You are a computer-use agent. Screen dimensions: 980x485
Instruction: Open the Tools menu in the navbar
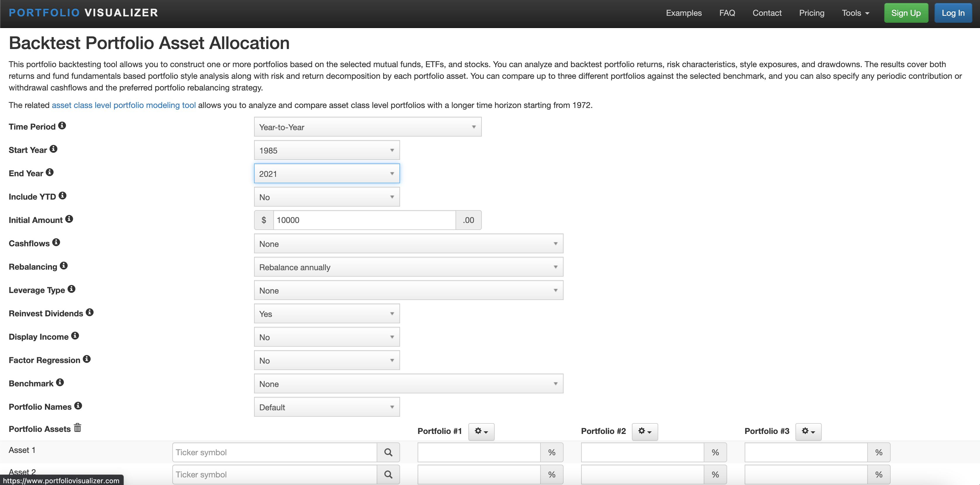[855, 13]
